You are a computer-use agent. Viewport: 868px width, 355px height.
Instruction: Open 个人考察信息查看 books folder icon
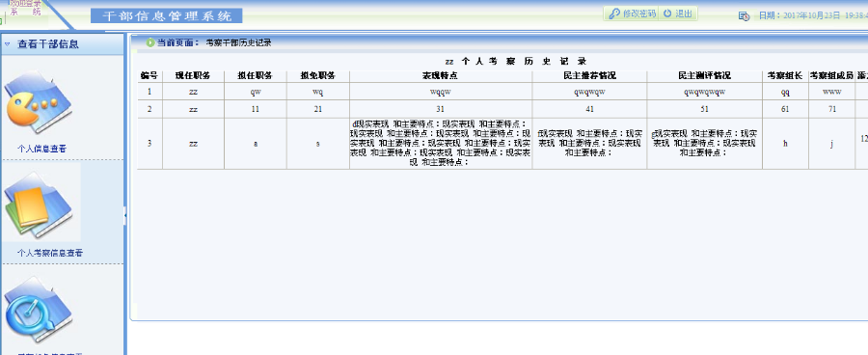click(39, 204)
